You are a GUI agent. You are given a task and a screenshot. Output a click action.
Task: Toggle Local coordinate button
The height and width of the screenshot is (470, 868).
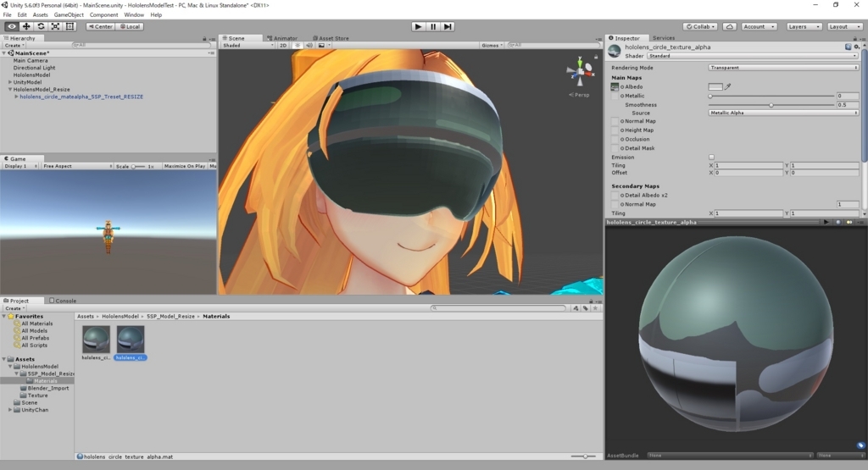coord(130,26)
